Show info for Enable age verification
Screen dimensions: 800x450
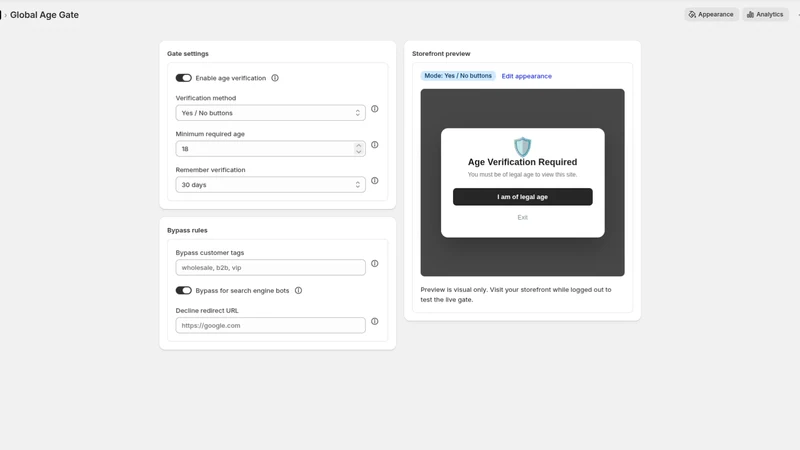tap(275, 78)
